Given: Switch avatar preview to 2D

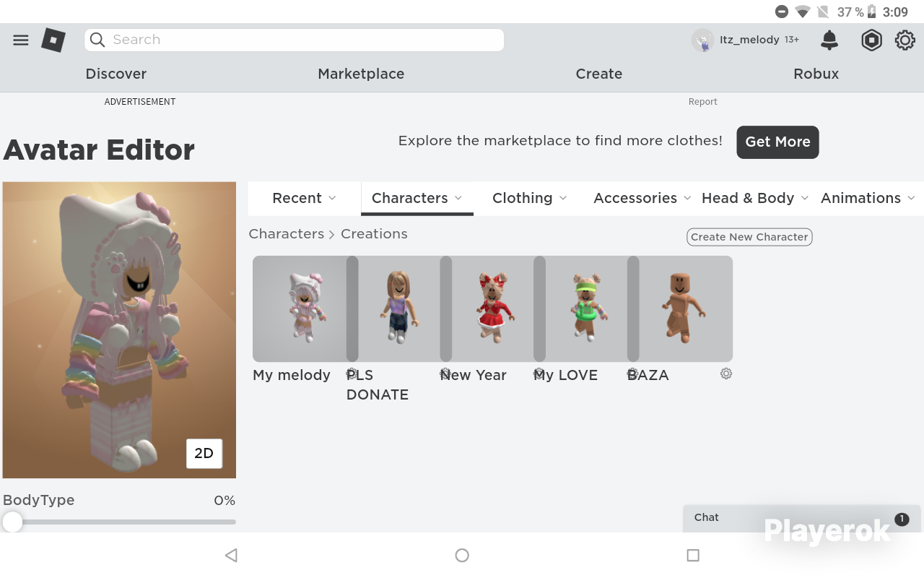Looking at the screenshot, I should (204, 453).
